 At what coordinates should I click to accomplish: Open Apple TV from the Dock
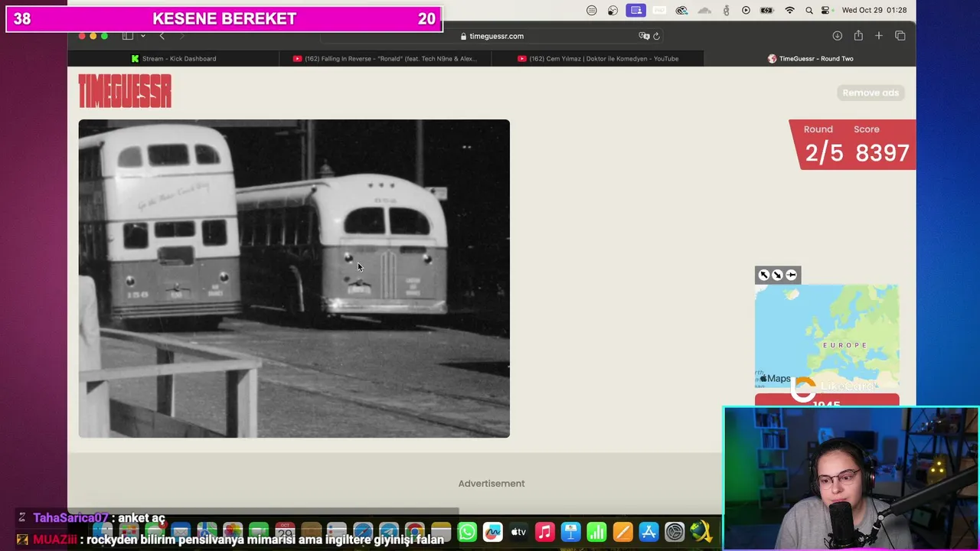[x=518, y=532]
